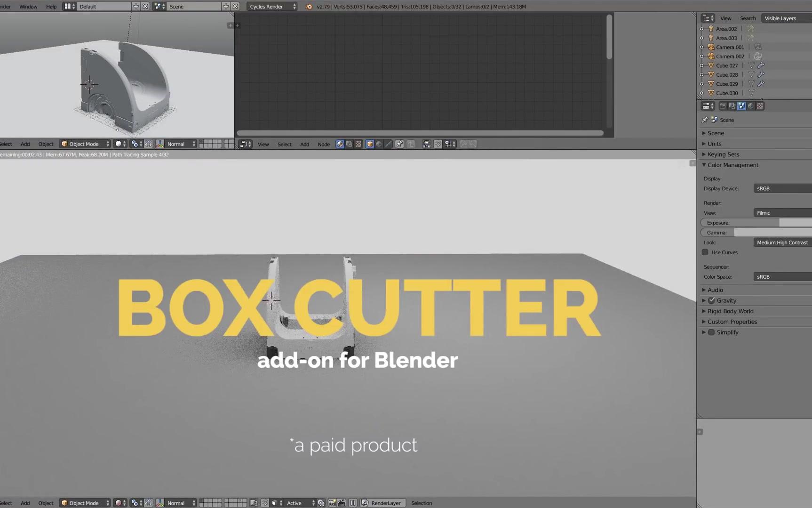Toggle the Gravity checkbox in Scene properties
Viewport: 812px width, 508px height.
(711, 300)
